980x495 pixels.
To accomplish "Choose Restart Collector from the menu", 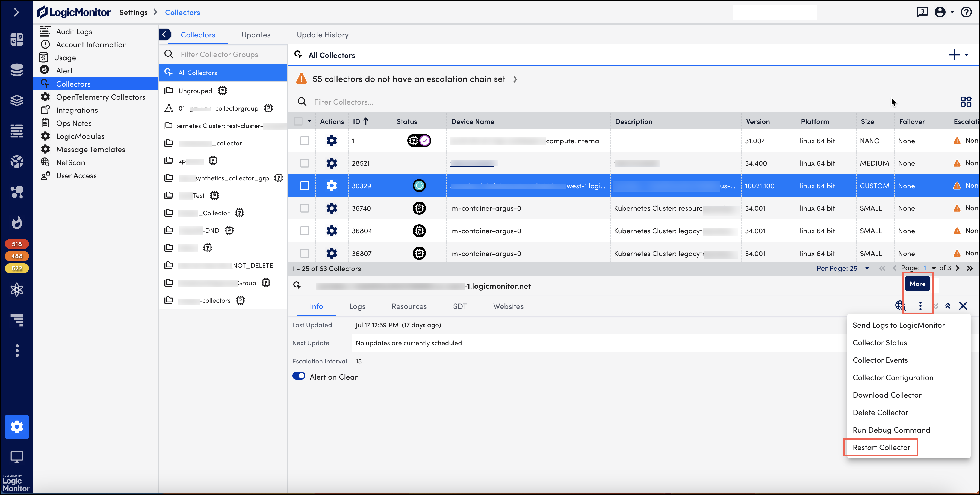I will [x=881, y=448].
